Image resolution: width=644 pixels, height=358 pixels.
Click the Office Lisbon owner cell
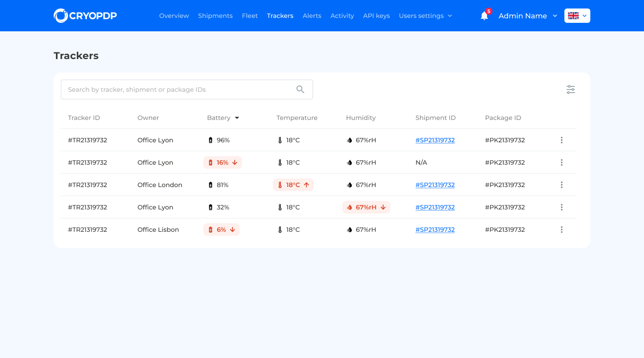tap(158, 230)
